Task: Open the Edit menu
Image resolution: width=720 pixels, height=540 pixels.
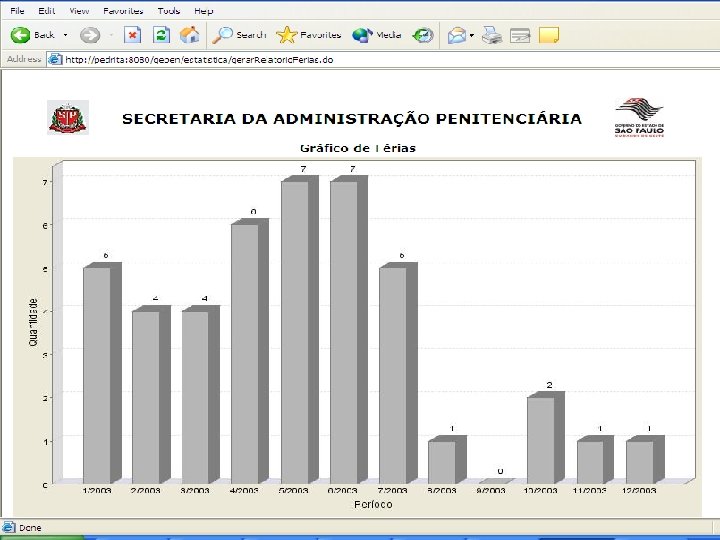Action: [46, 11]
